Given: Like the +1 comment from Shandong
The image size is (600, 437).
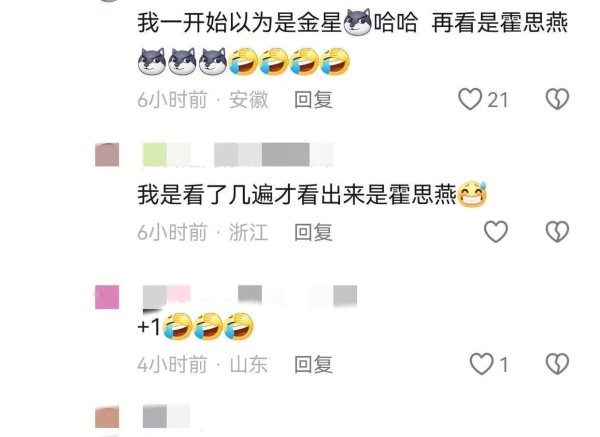Looking at the screenshot, I should [481, 364].
